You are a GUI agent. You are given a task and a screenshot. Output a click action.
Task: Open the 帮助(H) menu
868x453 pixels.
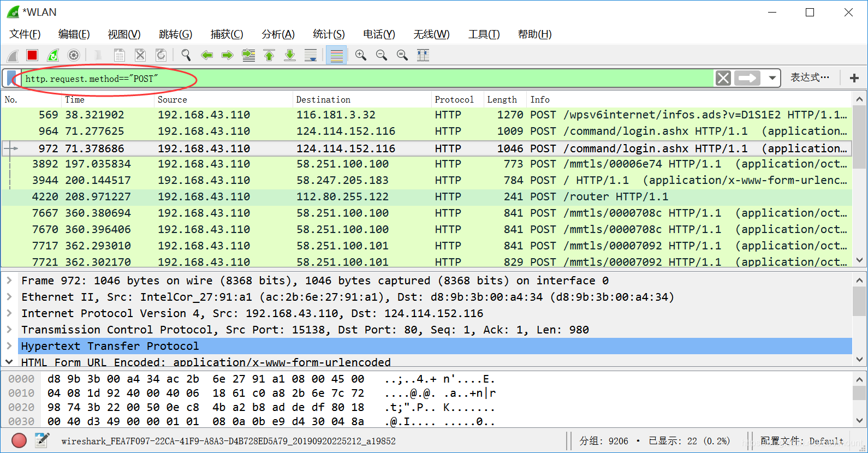point(535,34)
